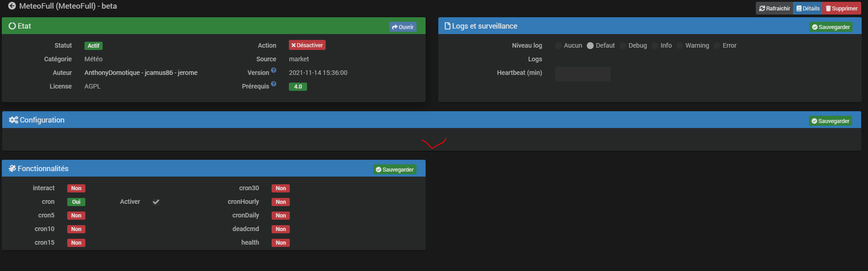Select the Warning log level
This screenshot has height=271, width=868.
pyautogui.click(x=680, y=45)
